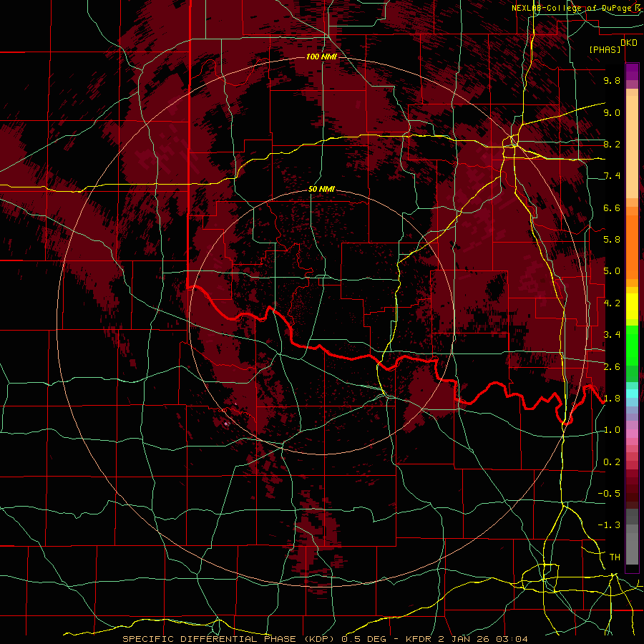Click the "TH" label on the color scale

click(x=615, y=557)
